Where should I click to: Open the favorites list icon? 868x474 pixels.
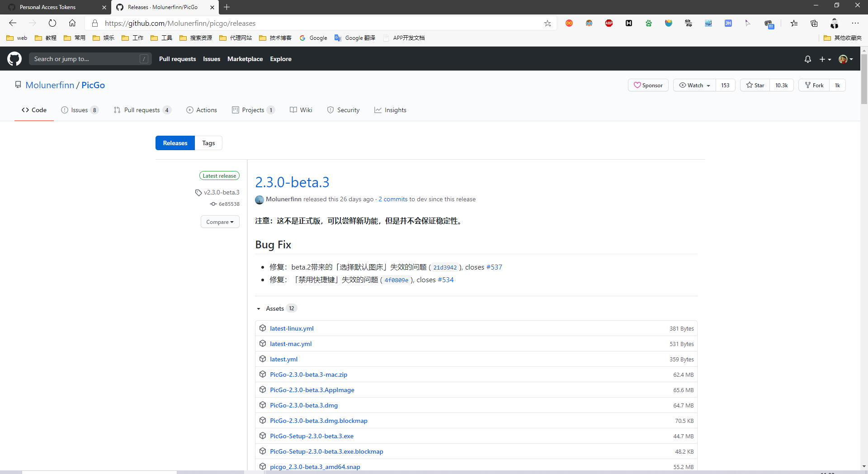point(794,23)
